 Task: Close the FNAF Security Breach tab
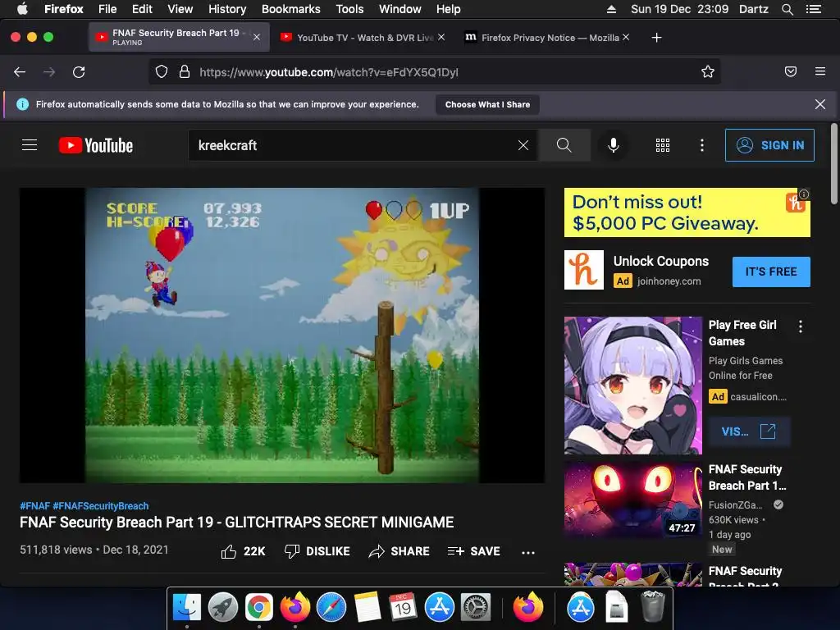pos(257,37)
